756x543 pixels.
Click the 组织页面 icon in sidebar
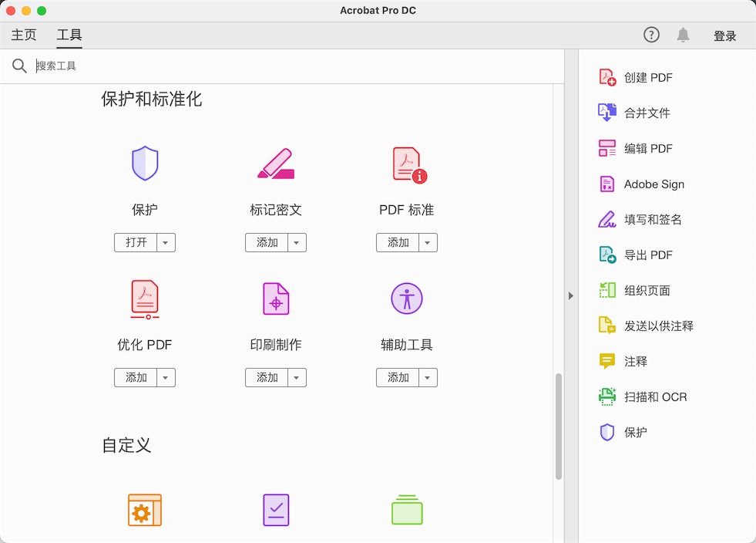click(607, 290)
